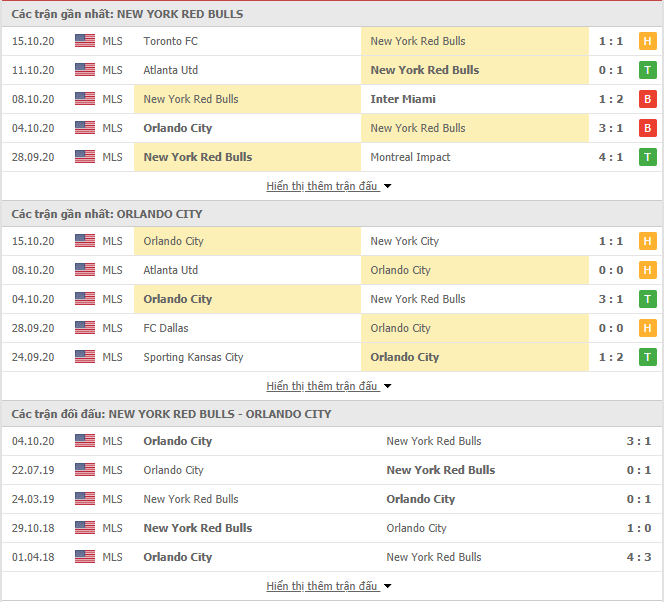Open Montreal Impact team link
Screen dimensions: 664x602
click(x=410, y=157)
